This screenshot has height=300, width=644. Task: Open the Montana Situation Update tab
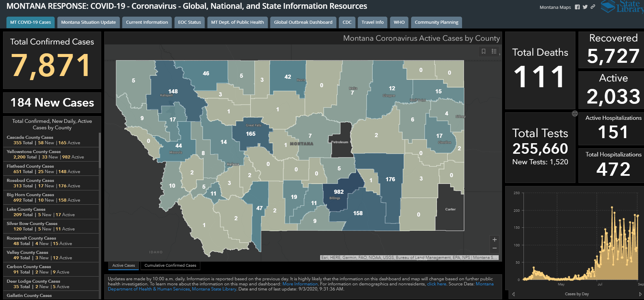[88, 22]
